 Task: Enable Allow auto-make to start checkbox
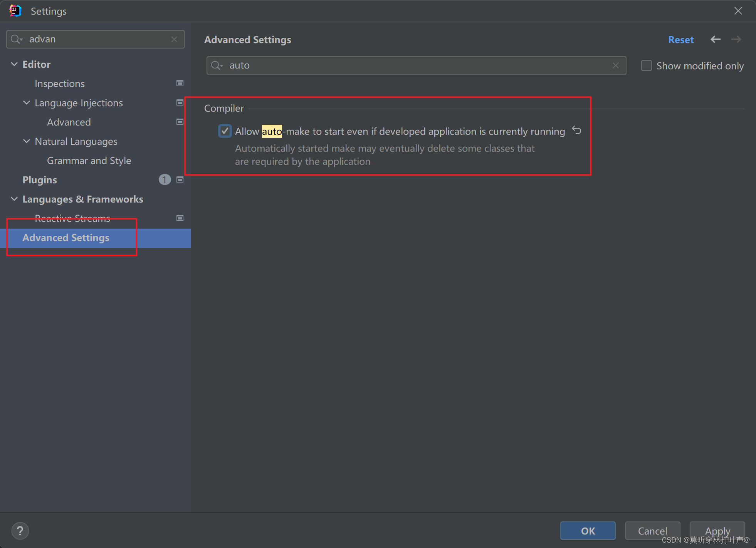[225, 131]
